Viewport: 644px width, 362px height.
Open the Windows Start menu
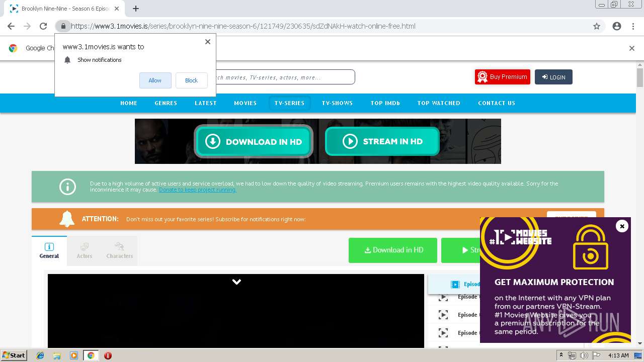pos(14,355)
